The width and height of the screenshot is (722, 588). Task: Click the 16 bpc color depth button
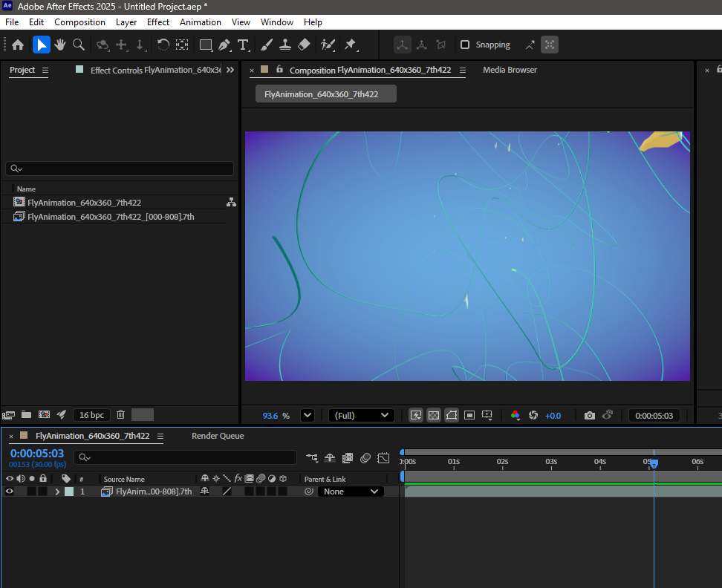[x=91, y=415]
